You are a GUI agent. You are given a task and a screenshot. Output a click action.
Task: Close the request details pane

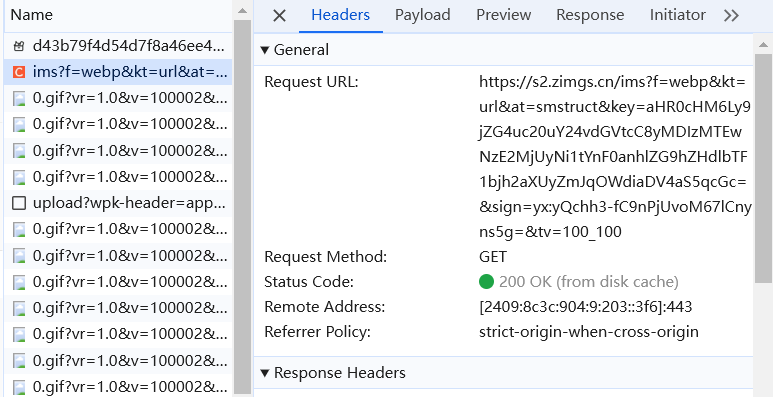click(x=279, y=16)
